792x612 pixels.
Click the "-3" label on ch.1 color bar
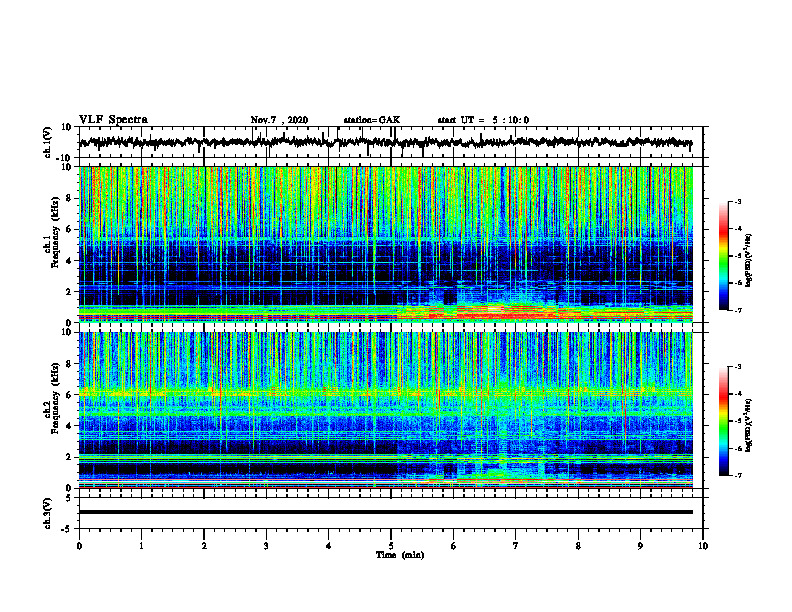click(738, 201)
